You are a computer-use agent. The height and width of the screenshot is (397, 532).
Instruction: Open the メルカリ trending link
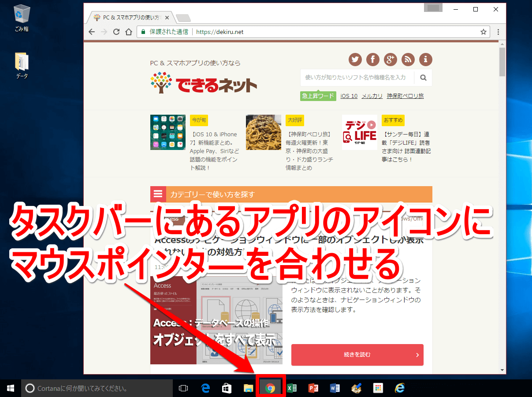point(372,96)
